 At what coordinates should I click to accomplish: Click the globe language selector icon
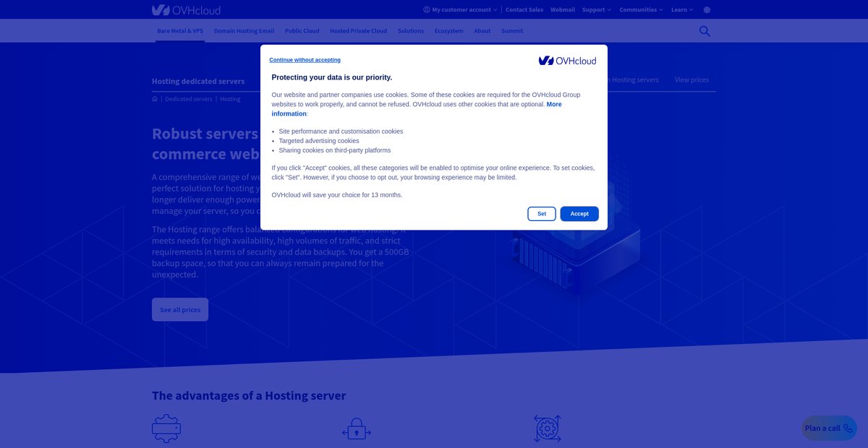pos(707,10)
